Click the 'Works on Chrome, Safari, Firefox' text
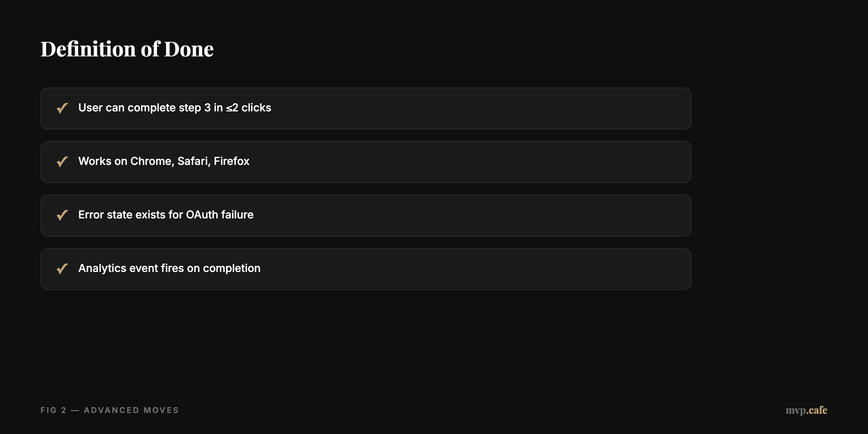 click(163, 161)
